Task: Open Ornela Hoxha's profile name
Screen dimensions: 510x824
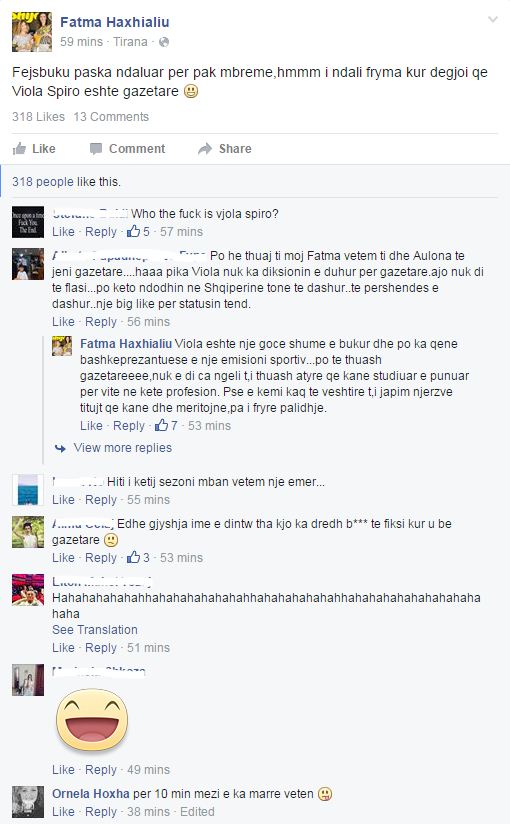Action: pyautogui.click(x=90, y=794)
